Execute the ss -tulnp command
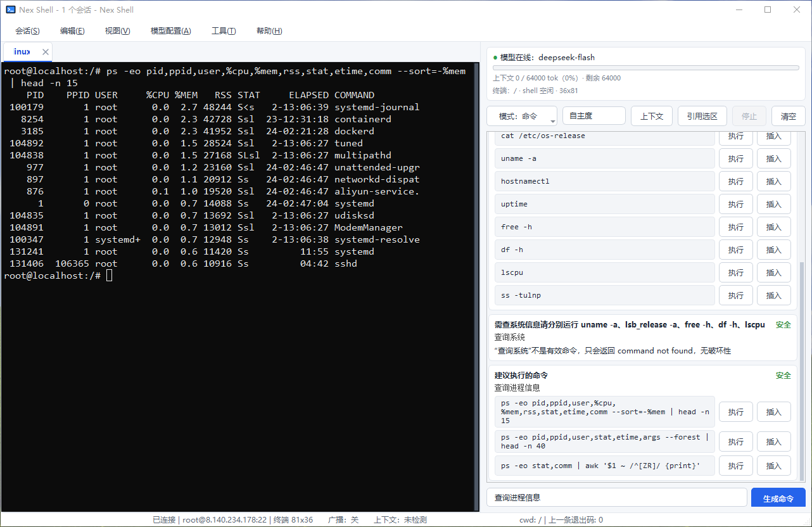The height and width of the screenshot is (527, 812). tap(735, 295)
